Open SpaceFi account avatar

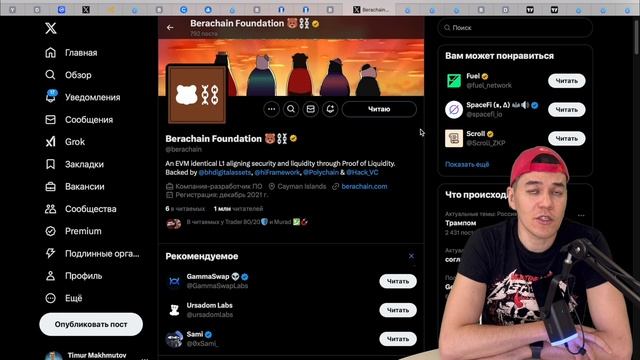[x=454, y=109]
